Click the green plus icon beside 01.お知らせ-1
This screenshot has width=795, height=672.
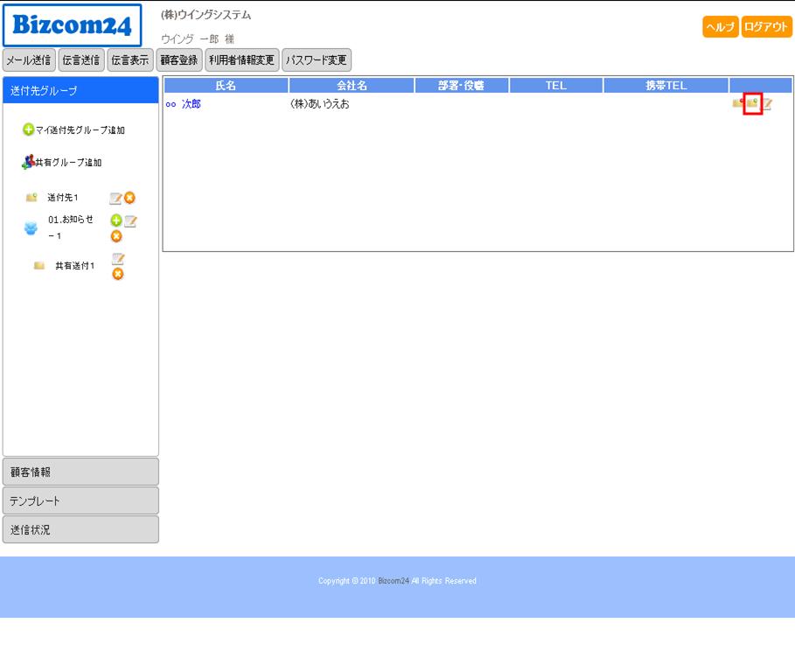(x=115, y=220)
